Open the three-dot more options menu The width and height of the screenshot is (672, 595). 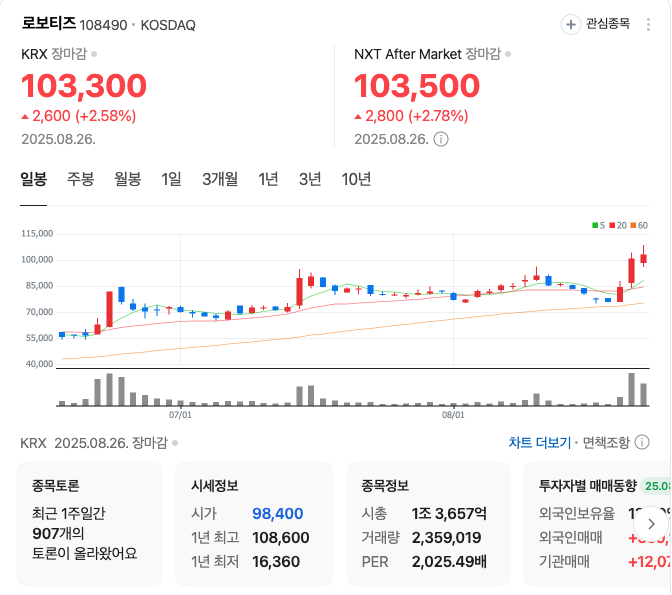648,24
